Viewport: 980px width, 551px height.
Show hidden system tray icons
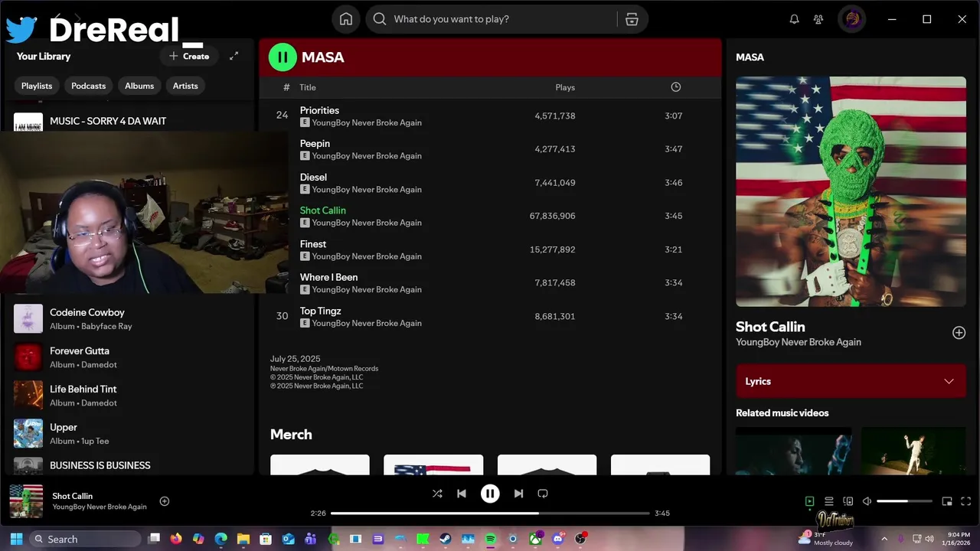(884, 539)
